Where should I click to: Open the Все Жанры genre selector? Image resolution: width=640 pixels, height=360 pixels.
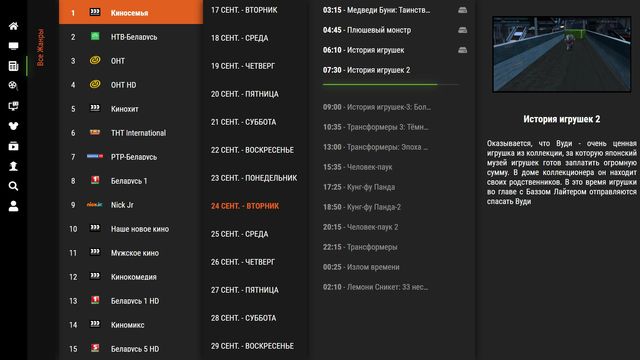(40, 47)
